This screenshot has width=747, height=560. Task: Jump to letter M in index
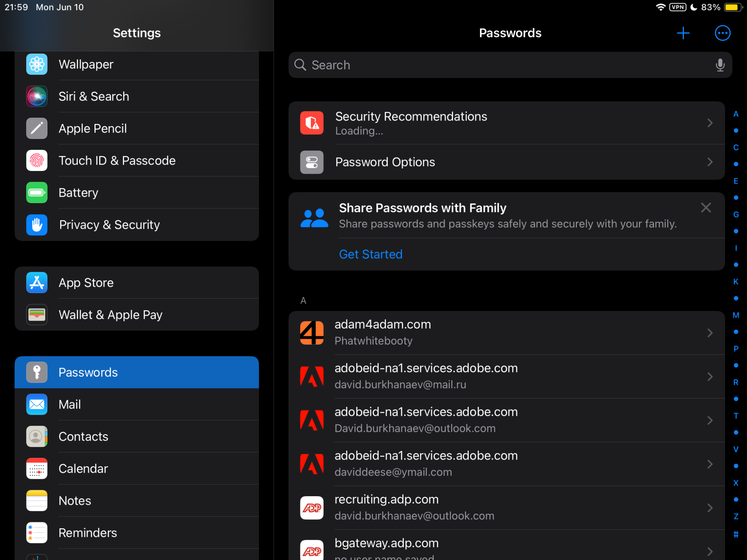[x=736, y=315]
